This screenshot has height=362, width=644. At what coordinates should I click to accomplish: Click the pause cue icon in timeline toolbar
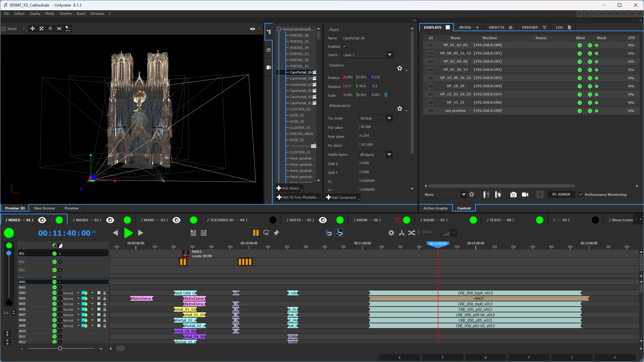[x=256, y=233]
